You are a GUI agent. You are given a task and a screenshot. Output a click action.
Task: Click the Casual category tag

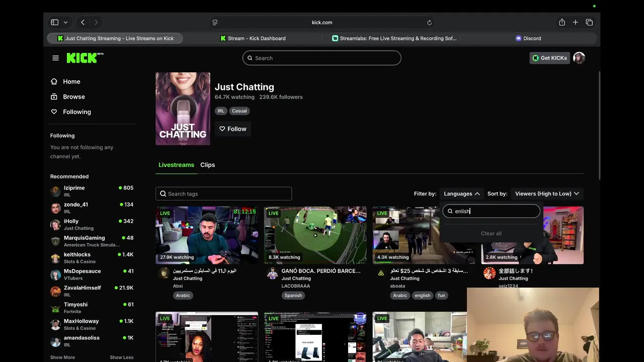point(239,111)
